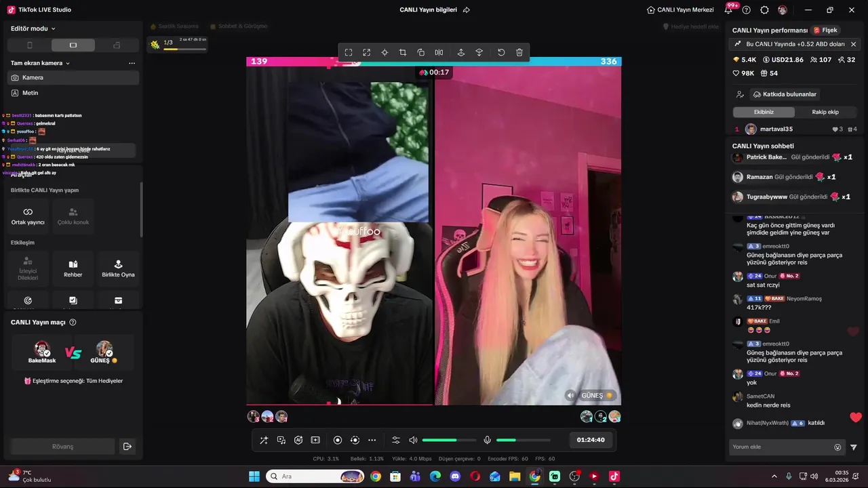
Task: Select the Metin source
Action: (73, 93)
